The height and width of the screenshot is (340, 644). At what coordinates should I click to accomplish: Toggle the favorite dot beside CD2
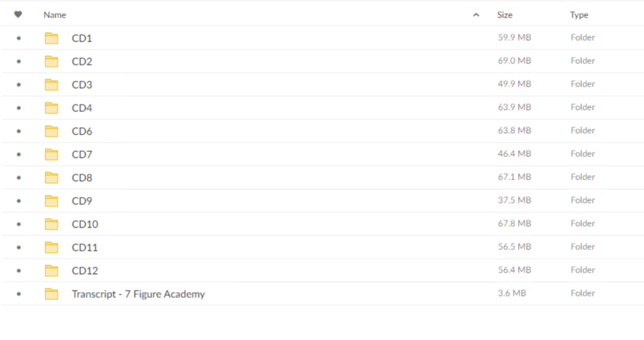click(x=18, y=62)
